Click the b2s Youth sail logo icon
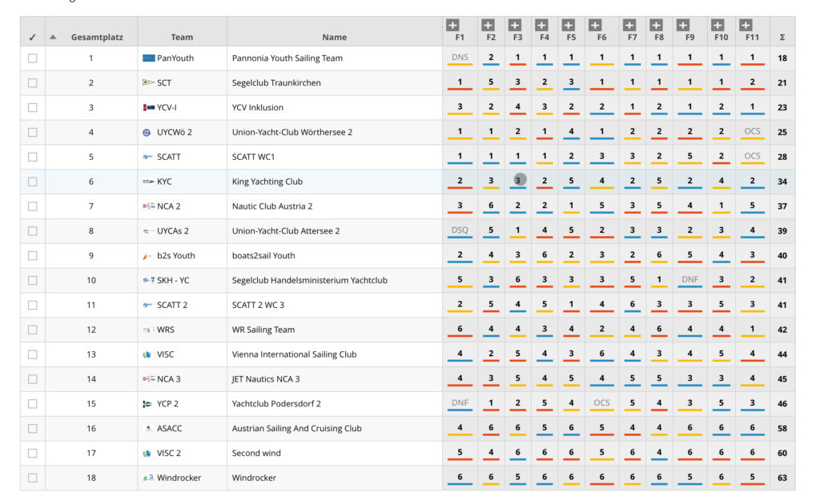Viewport: 820px width, 504px height. (147, 256)
